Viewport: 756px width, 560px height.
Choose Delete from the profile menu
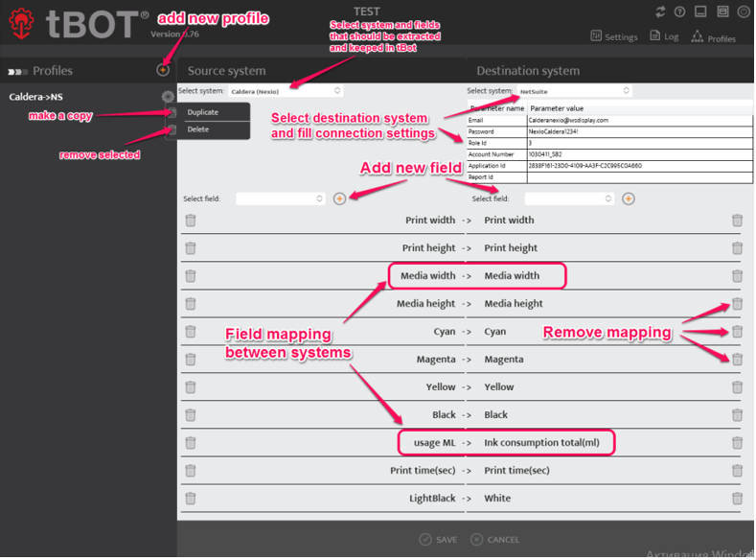(197, 129)
